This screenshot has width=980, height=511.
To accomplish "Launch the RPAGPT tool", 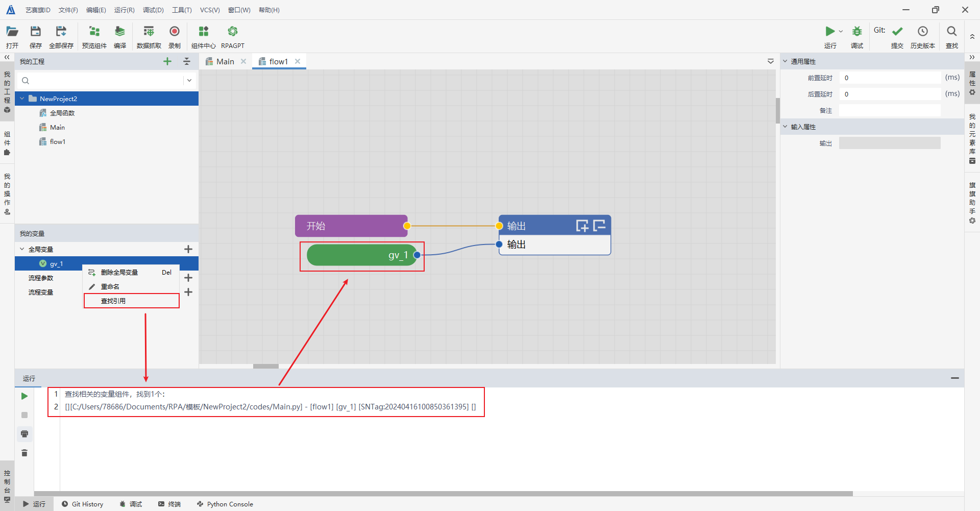I will [x=233, y=32].
